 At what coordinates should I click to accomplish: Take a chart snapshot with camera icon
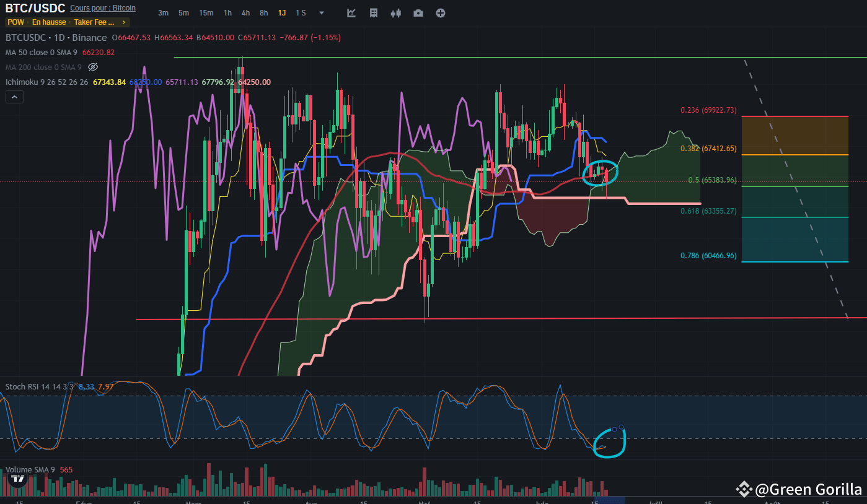418,13
